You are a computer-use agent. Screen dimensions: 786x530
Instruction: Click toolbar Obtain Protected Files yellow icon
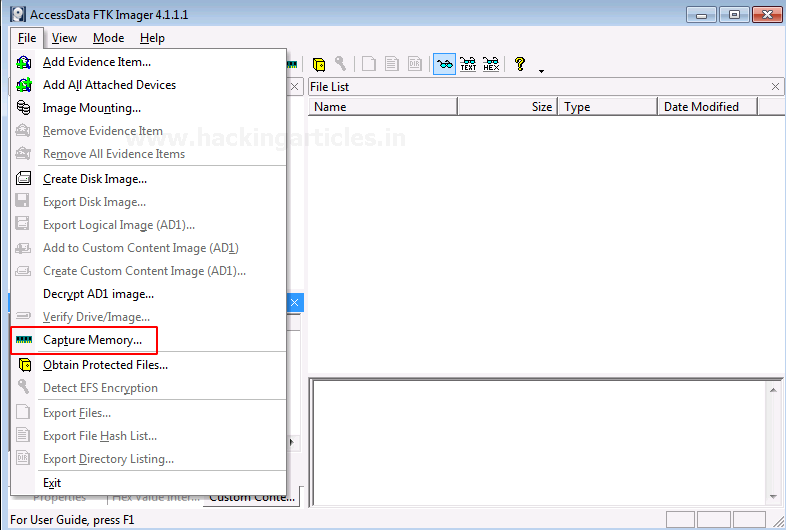(319, 64)
